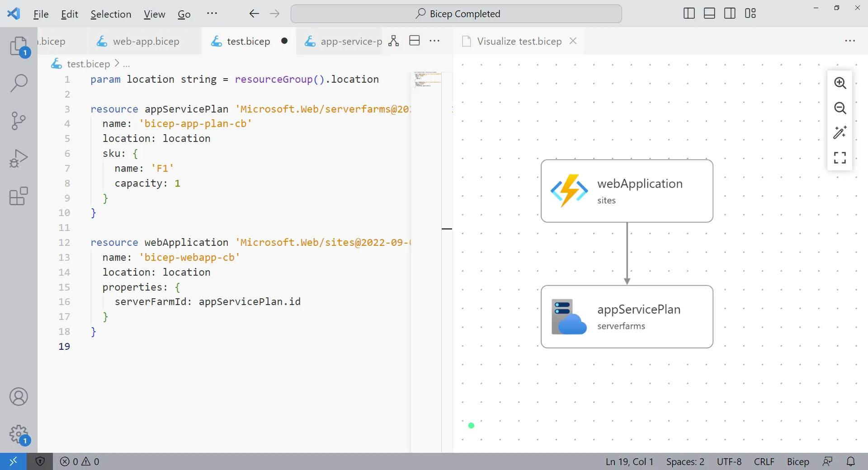This screenshot has width=868, height=470.
Task: Open the Accounts menu icon
Action: (x=19, y=397)
